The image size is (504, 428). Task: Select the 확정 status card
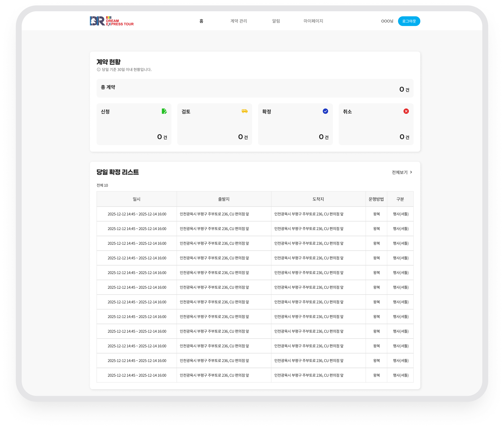click(295, 124)
